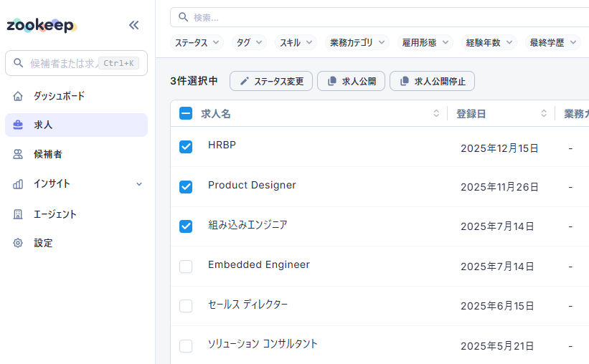Image resolution: width=589 pixels, height=364 pixels.
Task: Click the zookeep logo
Action: [41, 26]
